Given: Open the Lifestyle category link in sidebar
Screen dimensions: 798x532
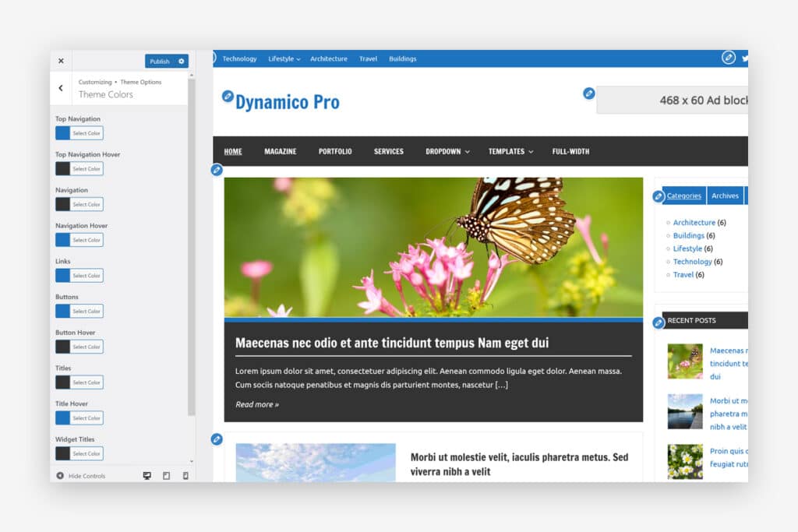Looking at the screenshot, I should coord(687,248).
